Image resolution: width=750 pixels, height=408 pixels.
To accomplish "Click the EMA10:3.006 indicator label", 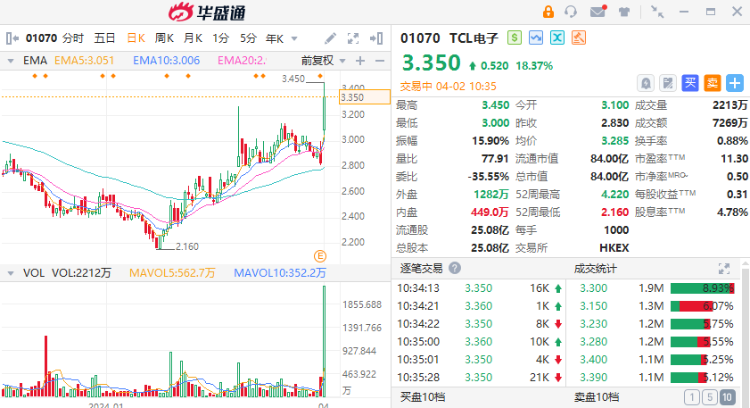I will pyautogui.click(x=166, y=61).
